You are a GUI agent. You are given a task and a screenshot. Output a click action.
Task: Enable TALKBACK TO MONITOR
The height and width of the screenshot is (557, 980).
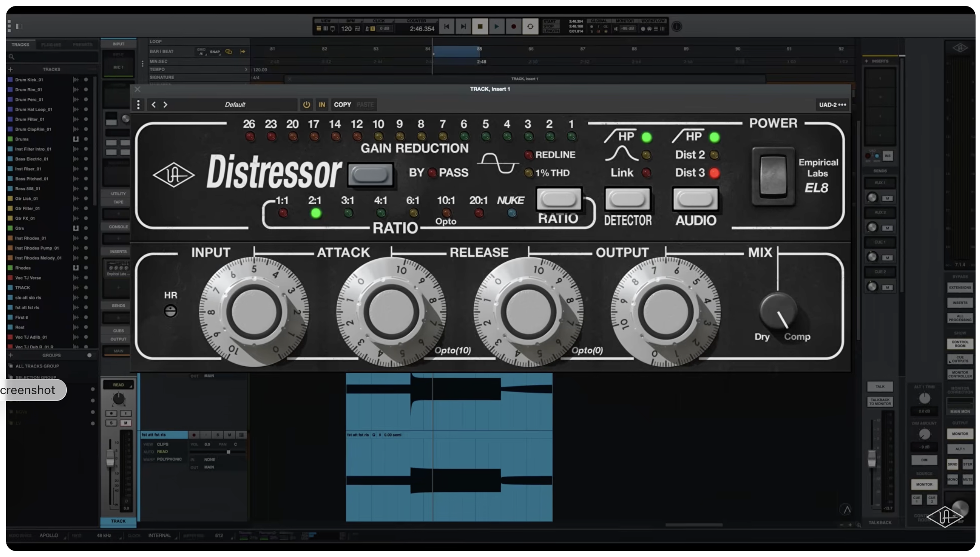tap(880, 401)
